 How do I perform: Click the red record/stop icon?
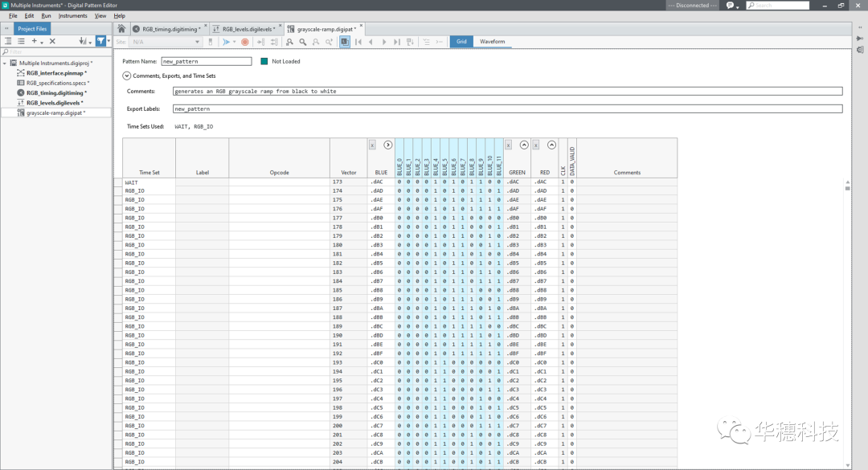245,42
